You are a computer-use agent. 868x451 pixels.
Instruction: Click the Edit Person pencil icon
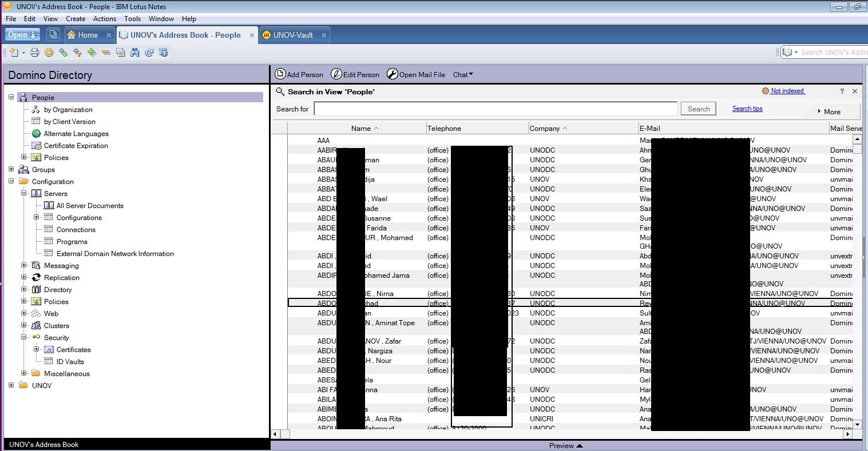point(336,74)
